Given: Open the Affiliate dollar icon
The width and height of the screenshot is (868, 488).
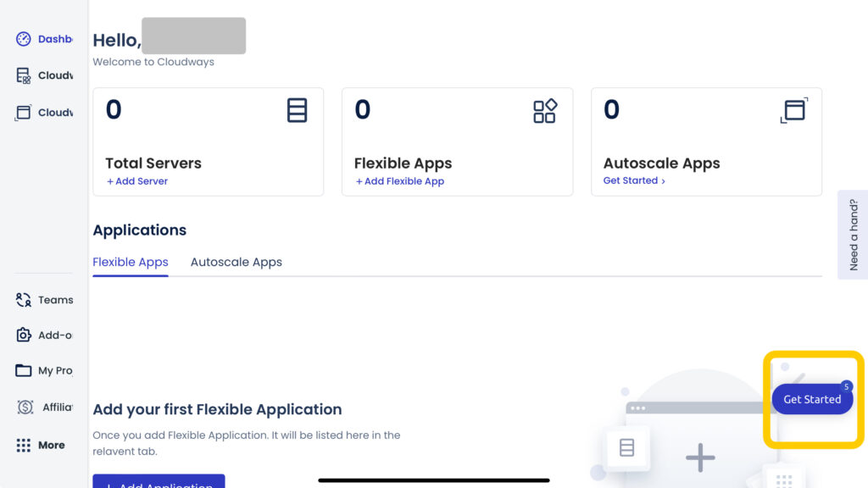Looking at the screenshot, I should (25, 408).
